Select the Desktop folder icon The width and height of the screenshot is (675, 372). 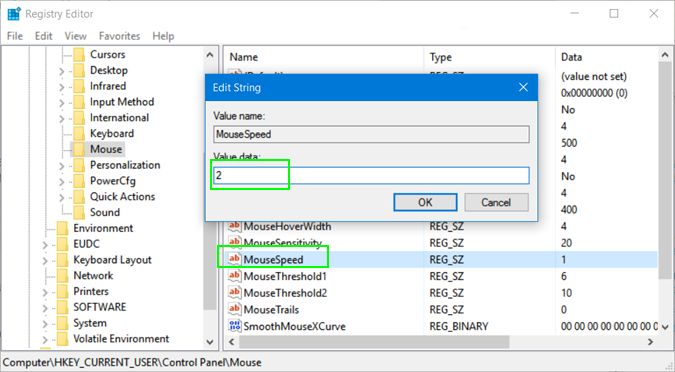pos(79,71)
